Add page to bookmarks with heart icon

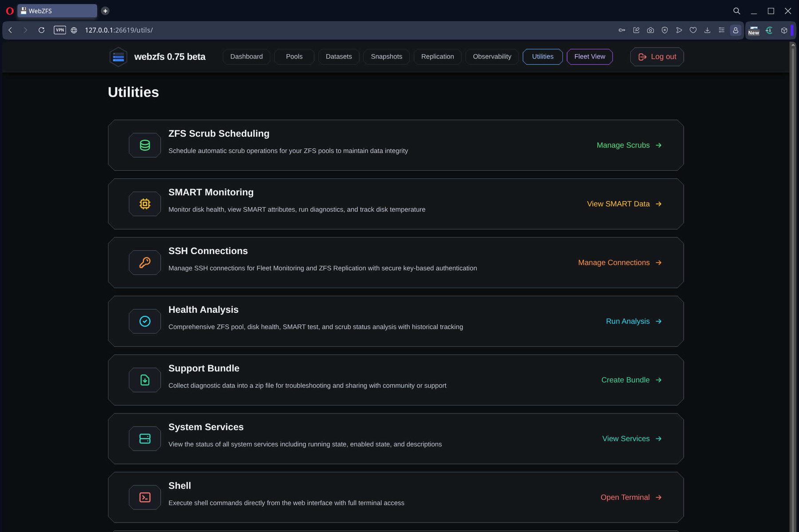pyautogui.click(x=693, y=30)
